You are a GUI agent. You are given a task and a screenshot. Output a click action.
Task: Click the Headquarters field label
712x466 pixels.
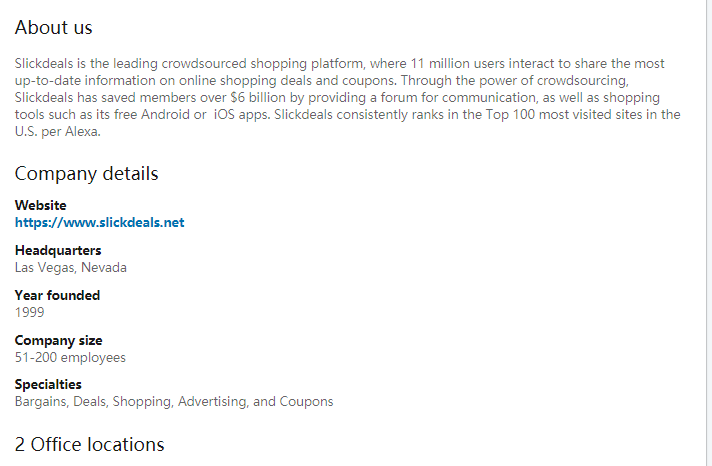tap(58, 250)
